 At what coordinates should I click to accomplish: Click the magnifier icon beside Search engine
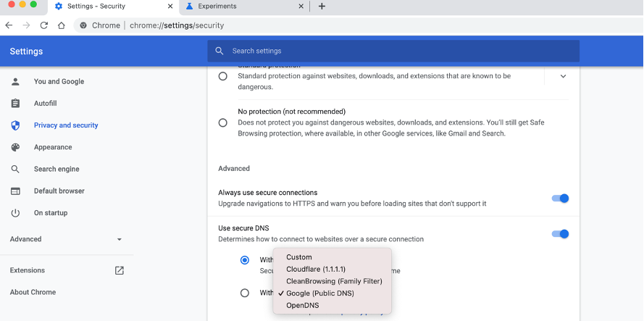pos(15,169)
